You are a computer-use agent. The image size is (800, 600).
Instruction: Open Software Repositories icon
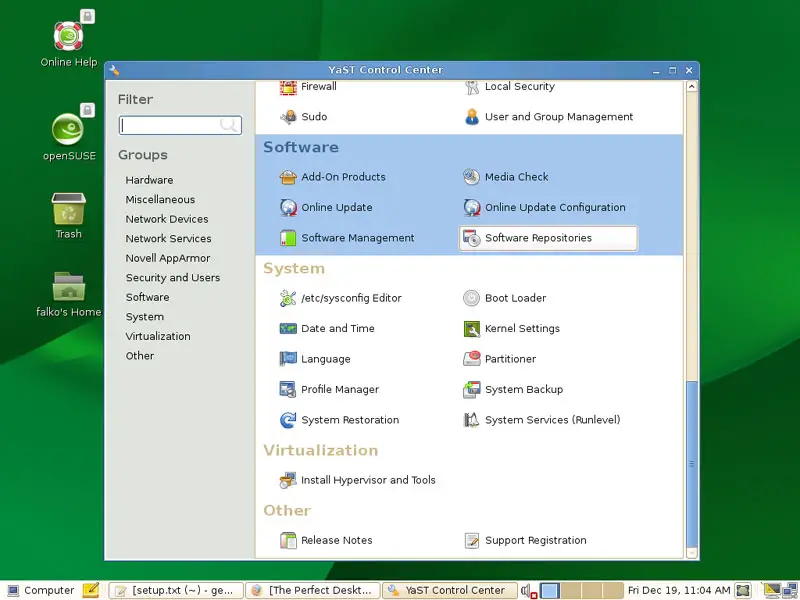(x=471, y=238)
